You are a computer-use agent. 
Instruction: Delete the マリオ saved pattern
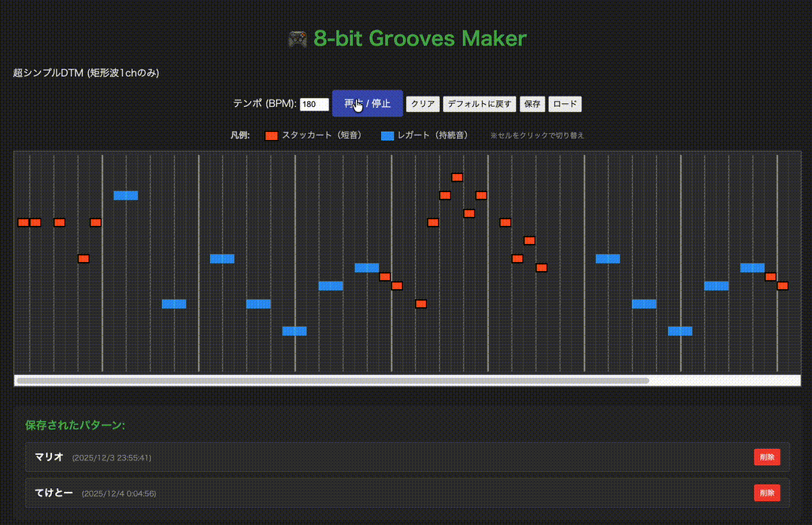coord(767,457)
